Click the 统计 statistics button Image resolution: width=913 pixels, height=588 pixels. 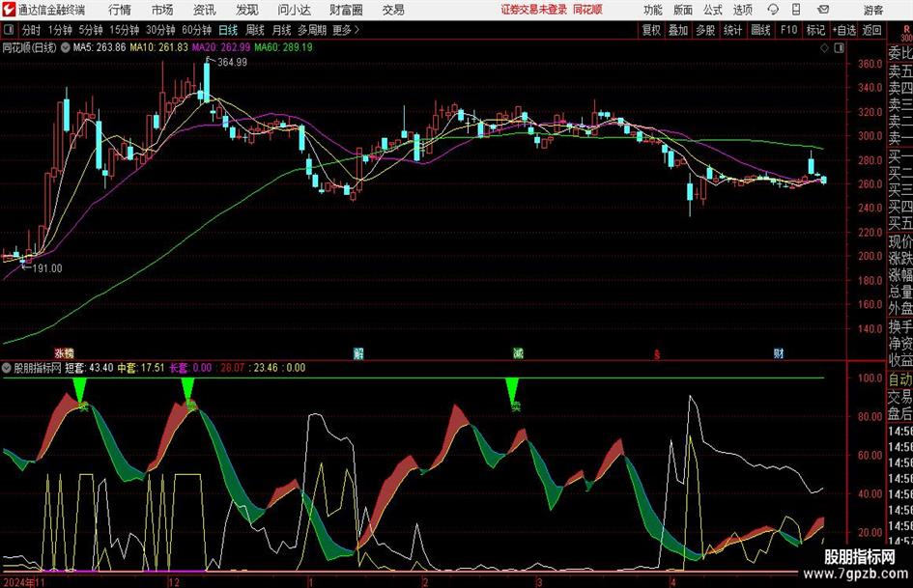point(732,30)
